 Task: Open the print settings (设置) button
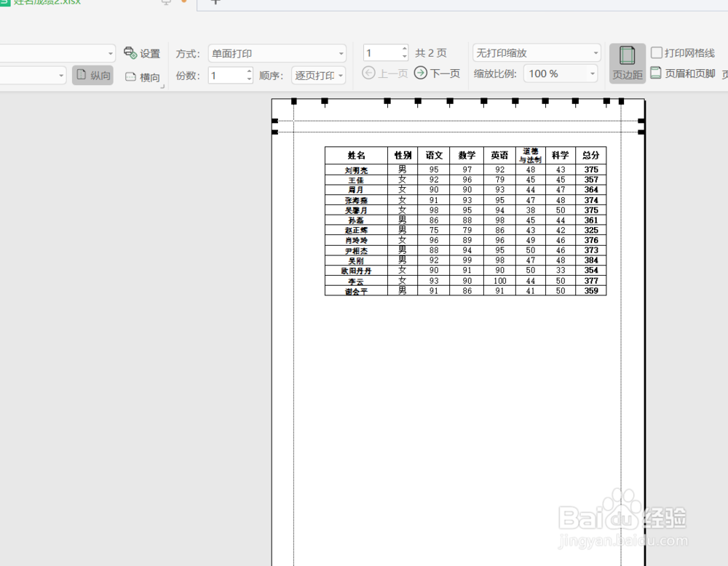[142, 53]
